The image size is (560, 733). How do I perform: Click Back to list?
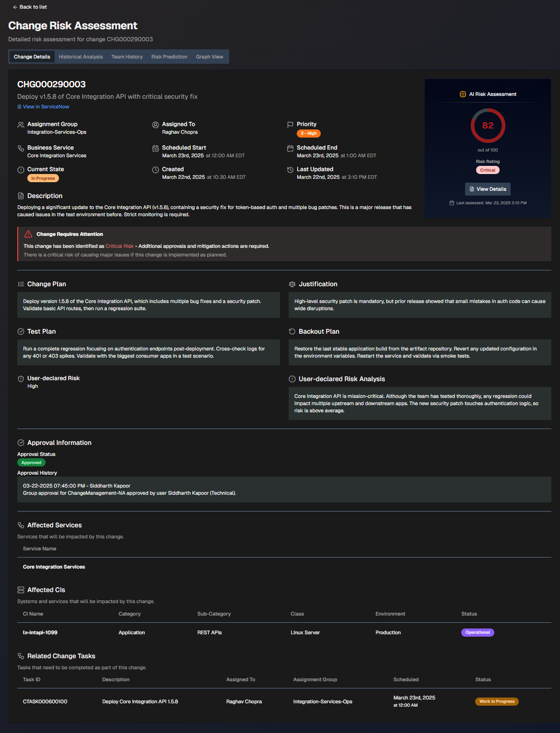(x=30, y=7)
